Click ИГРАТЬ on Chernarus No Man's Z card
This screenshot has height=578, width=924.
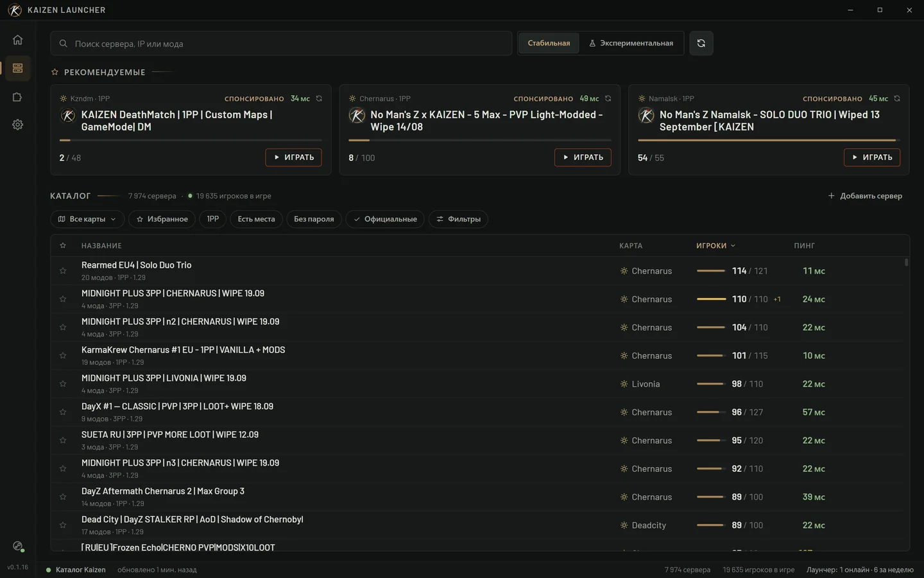click(583, 157)
